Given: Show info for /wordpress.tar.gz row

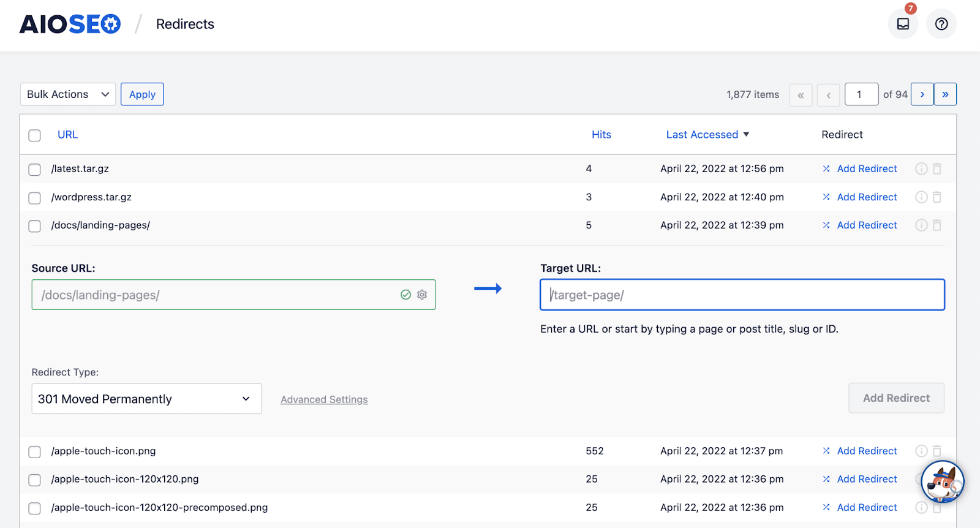Looking at the screenshot, I should coord(921,197).
